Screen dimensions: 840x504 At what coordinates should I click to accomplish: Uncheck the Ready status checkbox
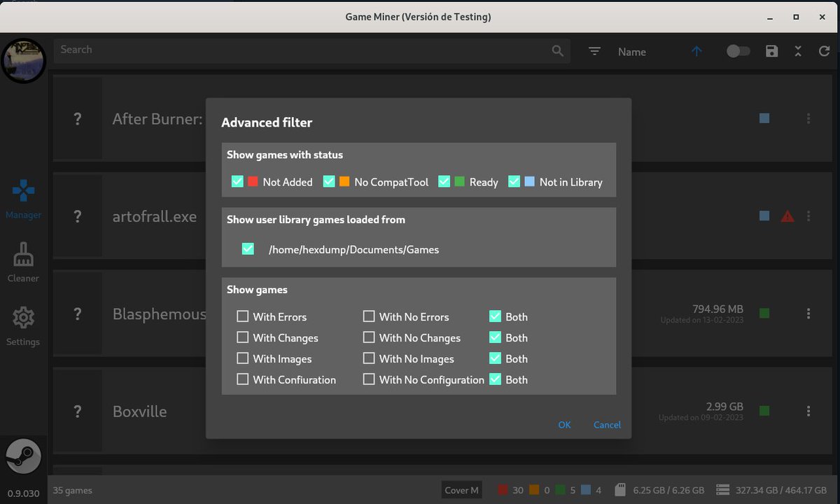tap(444, 181)
